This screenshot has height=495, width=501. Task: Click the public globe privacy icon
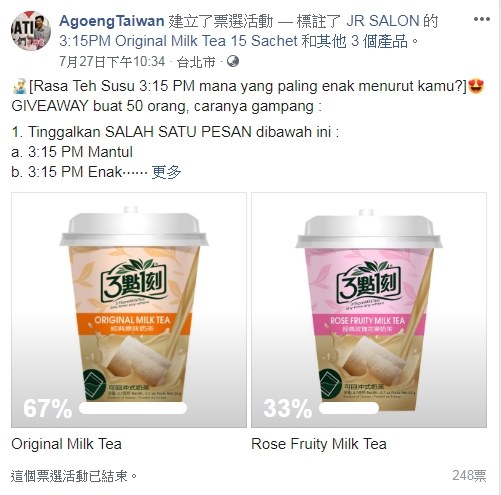coord(233,61)
